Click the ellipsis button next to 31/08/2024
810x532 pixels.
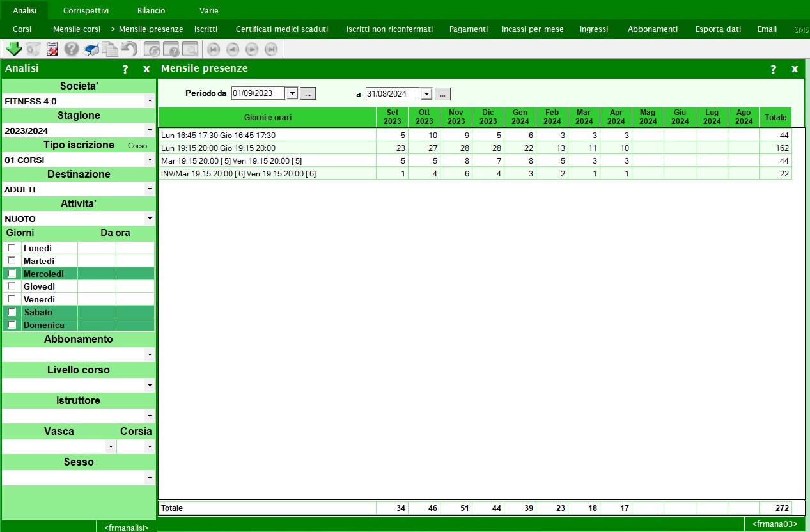tap(442, 94)
